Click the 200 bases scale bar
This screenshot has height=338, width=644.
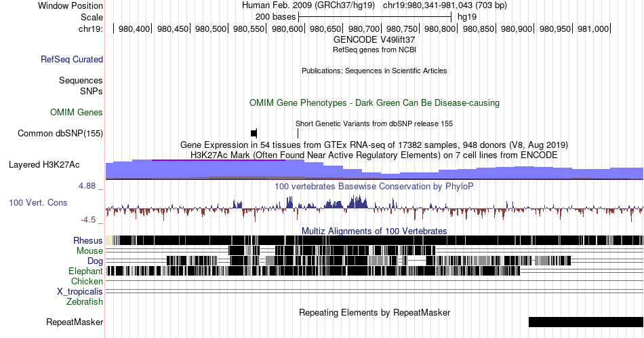coord(375,17)
